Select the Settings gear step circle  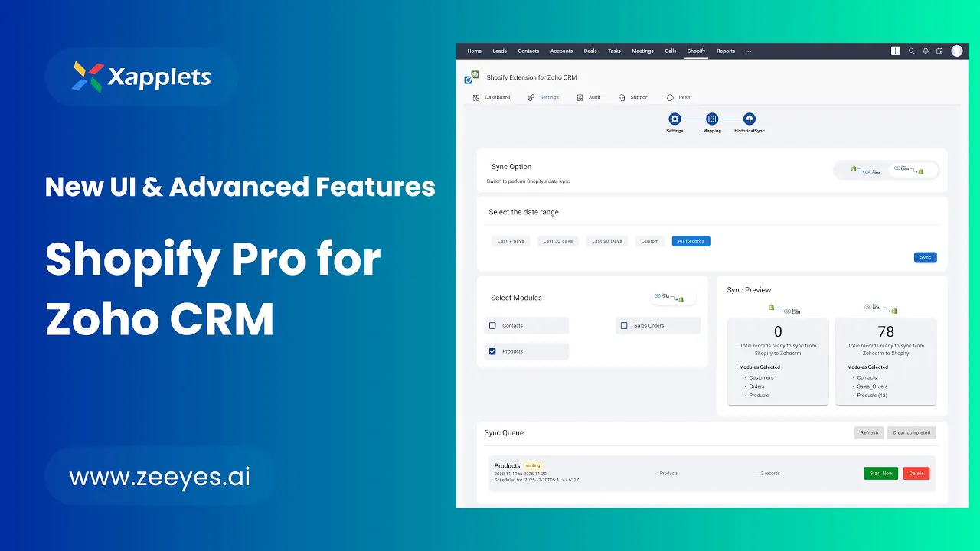tap(675, 119)
